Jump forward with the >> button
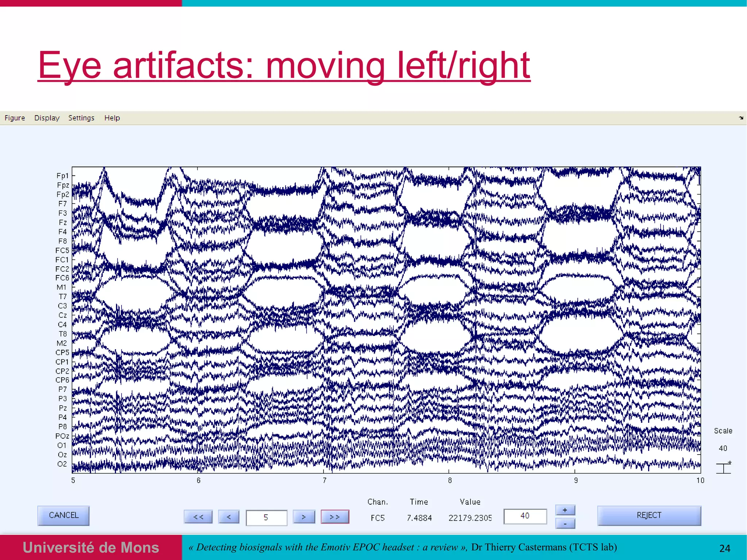Viewport: 747px width, 560px height. click(334, 517)
